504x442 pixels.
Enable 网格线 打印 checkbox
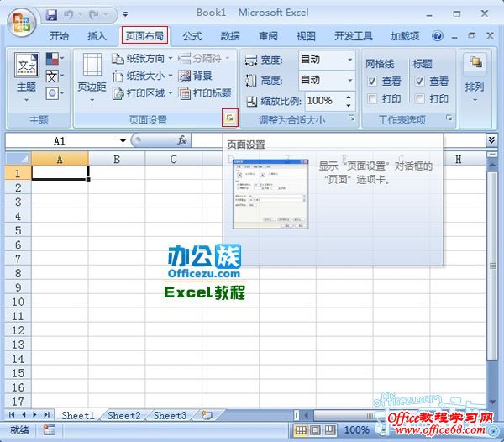point(372,99)
